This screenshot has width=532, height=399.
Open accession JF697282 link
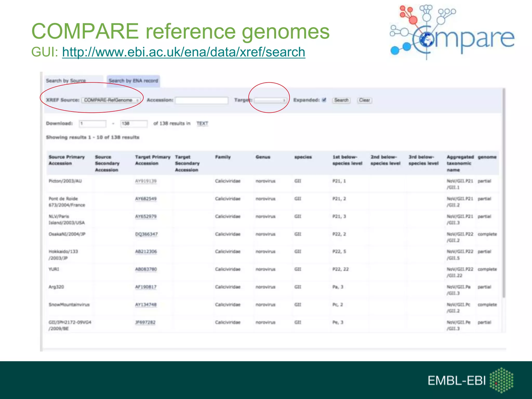(145, 322)
